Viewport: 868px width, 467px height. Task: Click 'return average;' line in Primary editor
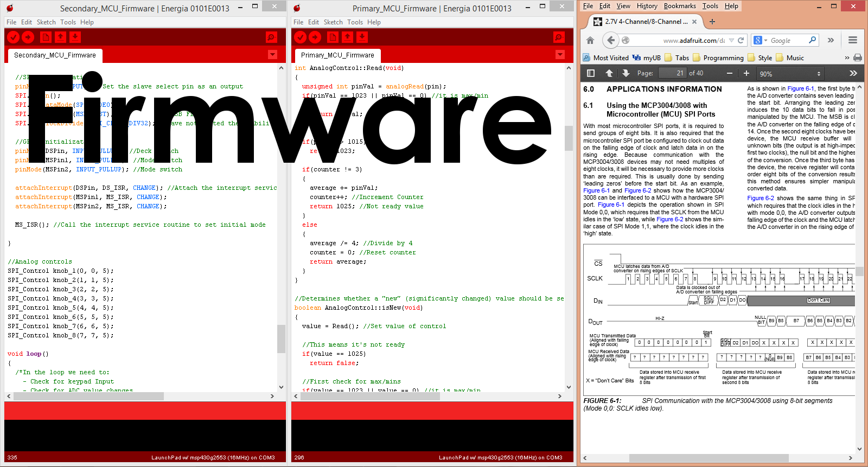(338, 262)
